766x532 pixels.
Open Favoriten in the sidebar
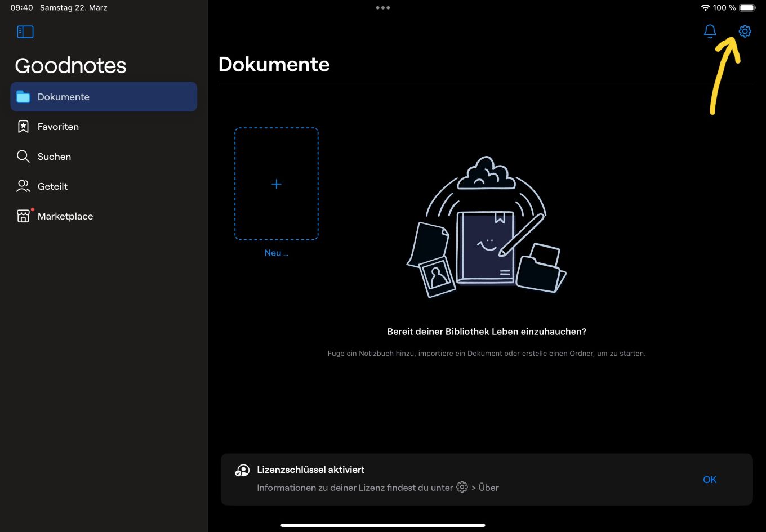104,127
